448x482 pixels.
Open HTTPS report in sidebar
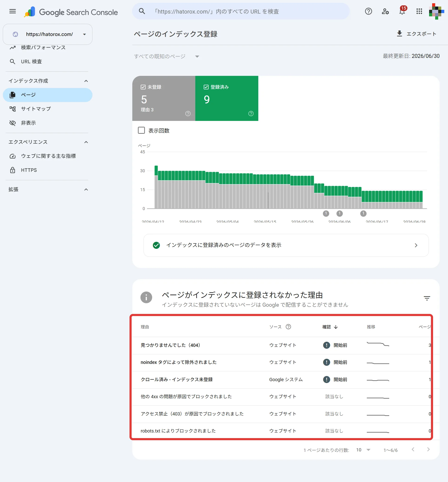tap(48, 170)
